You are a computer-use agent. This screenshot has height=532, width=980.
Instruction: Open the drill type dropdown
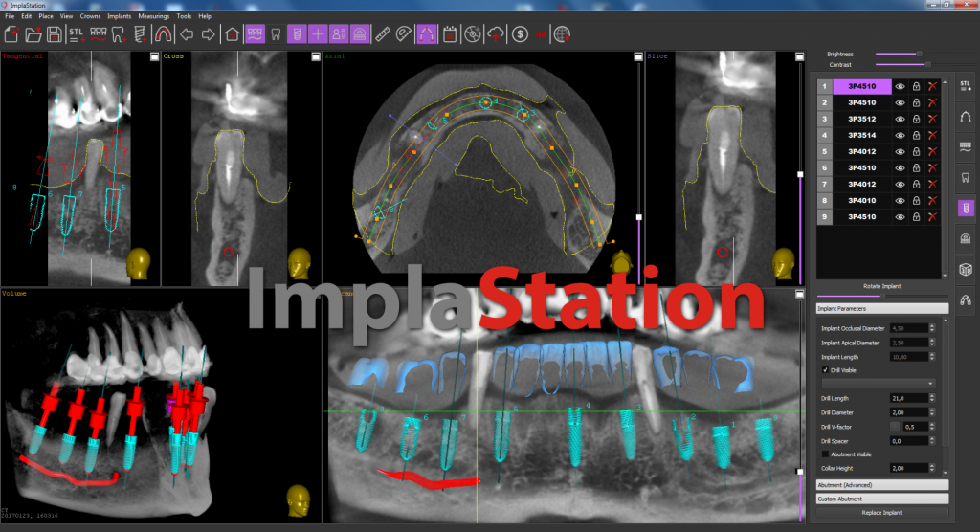click(879, 384)
